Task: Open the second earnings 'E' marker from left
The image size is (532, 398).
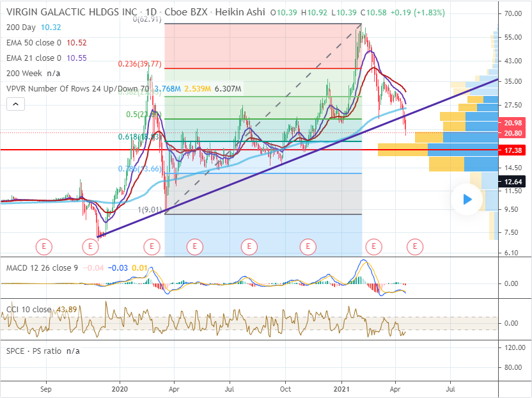Action: tap(91, 246)
